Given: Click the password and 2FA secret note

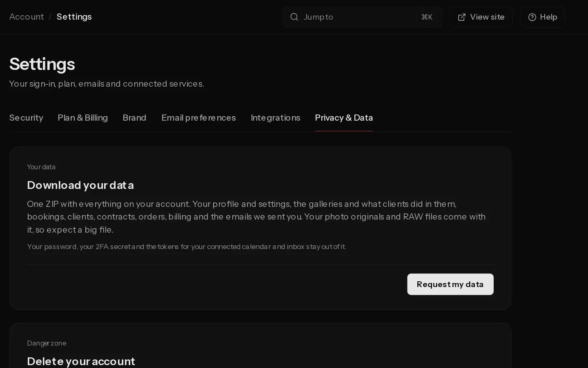Looking at the screenshot, I should tap(187, 247).
